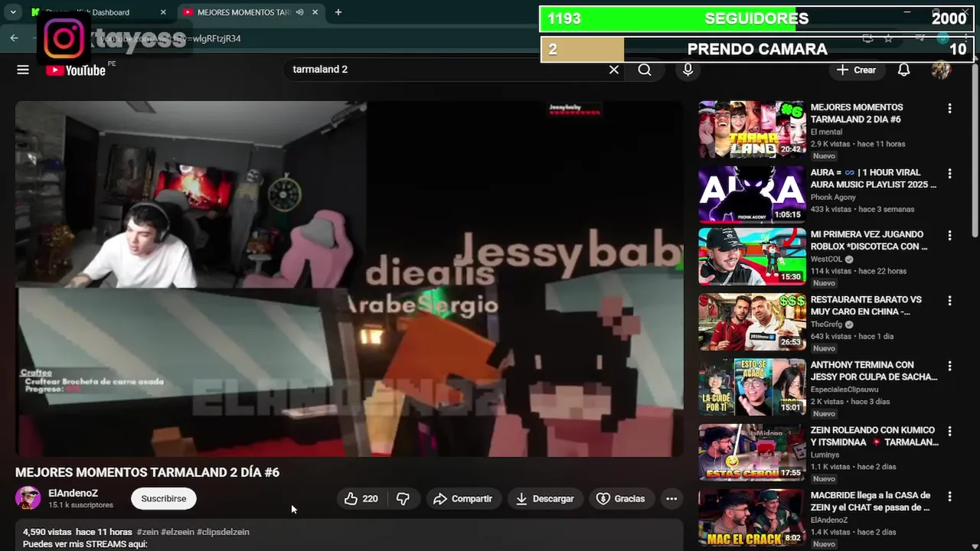Click the Descargar download button

pos(544,498)
